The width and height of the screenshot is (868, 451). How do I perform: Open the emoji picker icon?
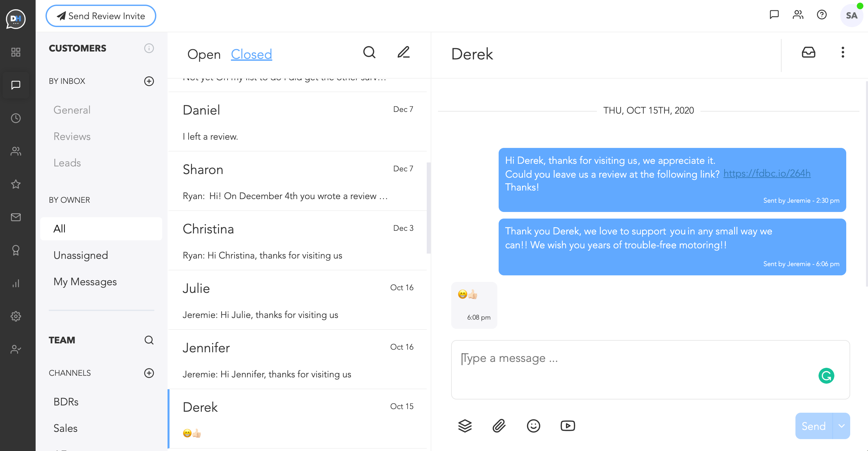pos(533,426)
